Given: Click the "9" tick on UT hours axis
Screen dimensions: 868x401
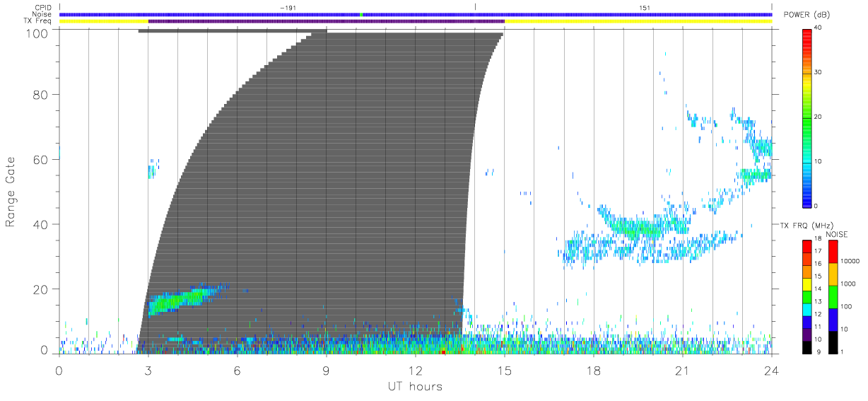Looking at the screenshot, I should click(327, 369).
